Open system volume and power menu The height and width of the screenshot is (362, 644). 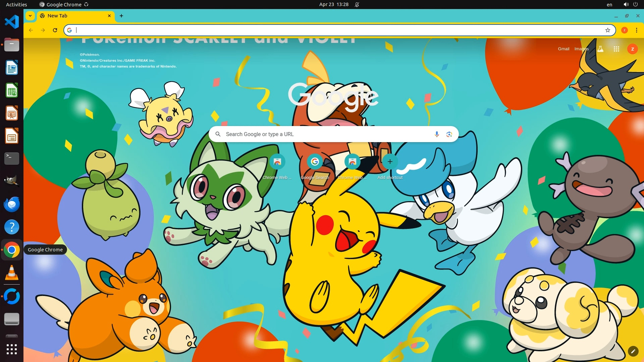coord(630,4)
